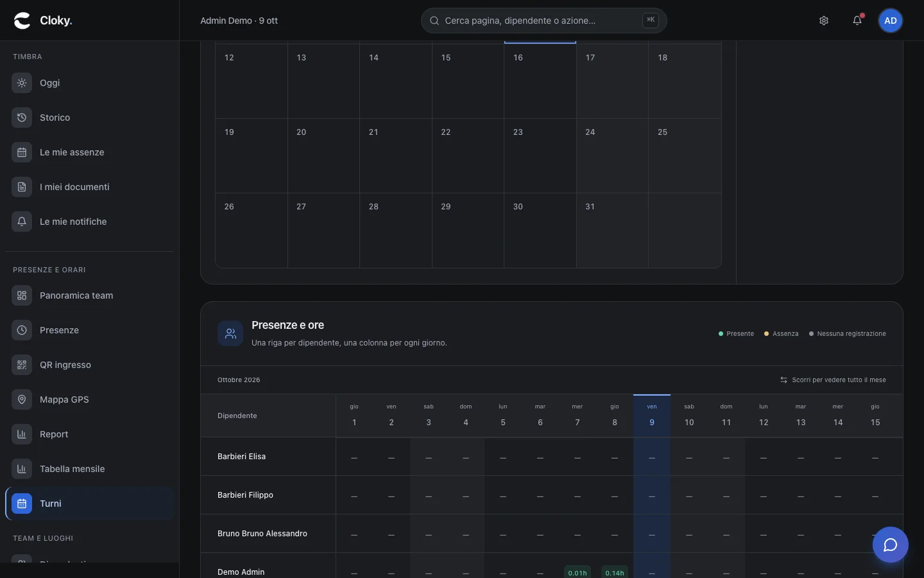Click the Mappa GPS pin icon
The height and width of the screenshot is (578, 924).
22,399
